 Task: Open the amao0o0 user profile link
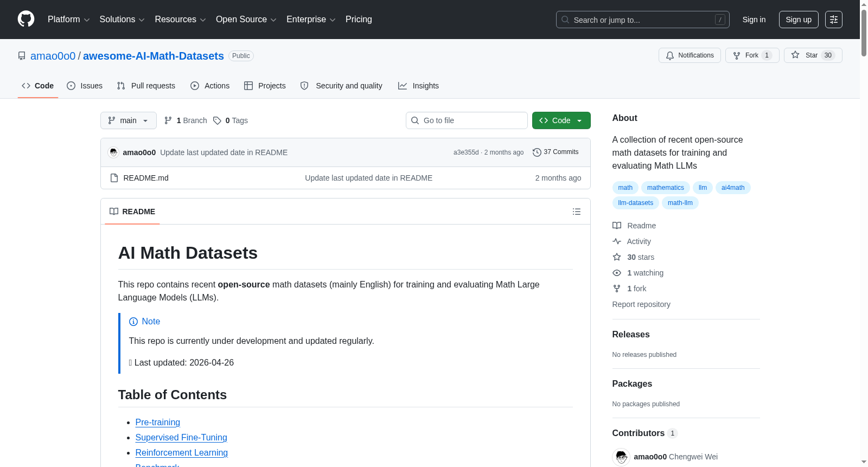[x=53, y=56]
